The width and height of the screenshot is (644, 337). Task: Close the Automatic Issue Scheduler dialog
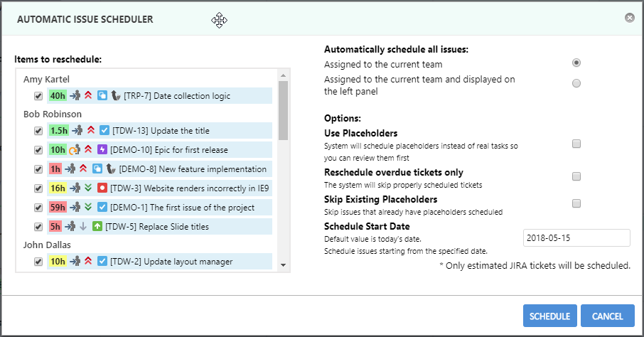(x=629, y=18)
